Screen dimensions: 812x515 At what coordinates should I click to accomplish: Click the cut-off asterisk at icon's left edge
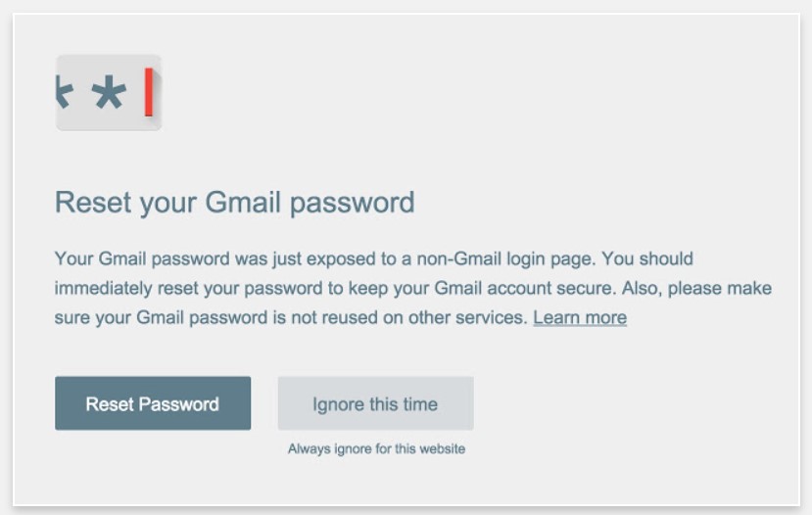click(x=64, y=91)
